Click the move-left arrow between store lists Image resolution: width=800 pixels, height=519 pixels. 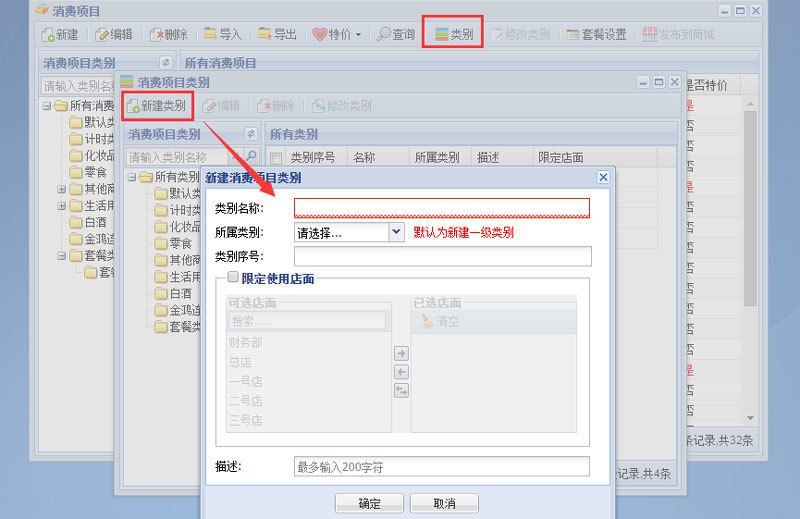[x=402, y=372]
